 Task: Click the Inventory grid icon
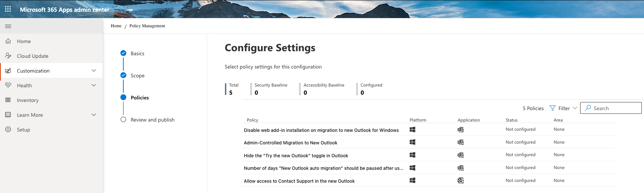(x=8, y=100)
